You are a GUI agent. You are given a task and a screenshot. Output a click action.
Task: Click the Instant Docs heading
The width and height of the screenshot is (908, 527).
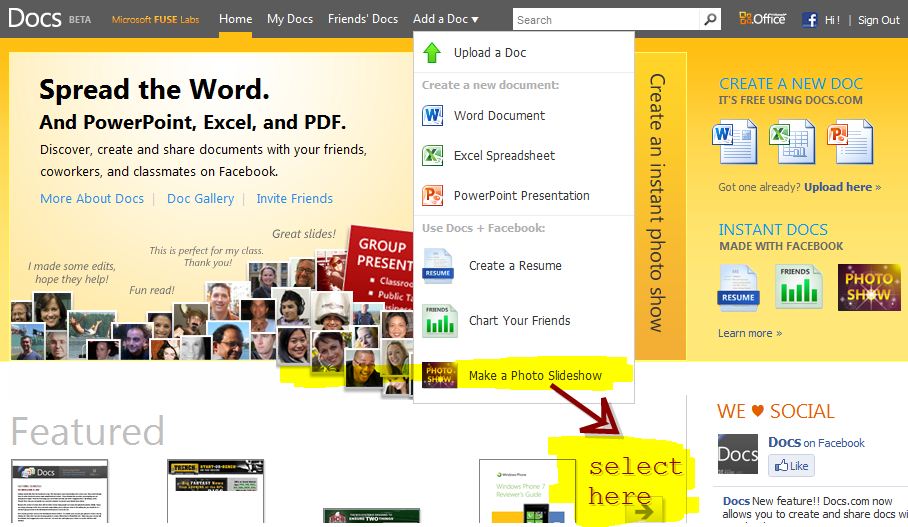tap(773, 230)
